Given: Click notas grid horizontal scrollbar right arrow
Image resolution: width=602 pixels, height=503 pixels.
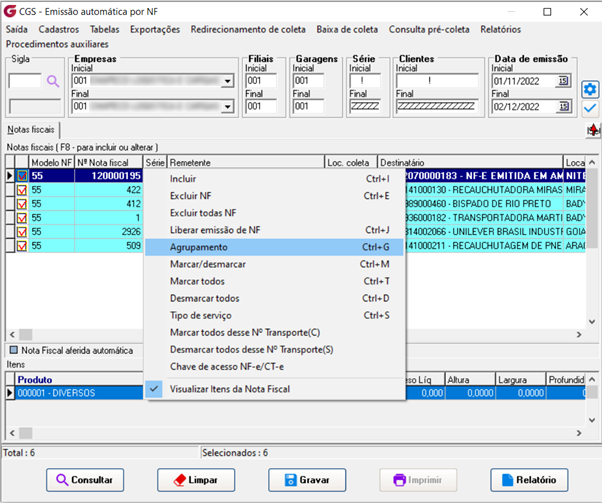Looking at the screenshot, I should click(579, 335).
